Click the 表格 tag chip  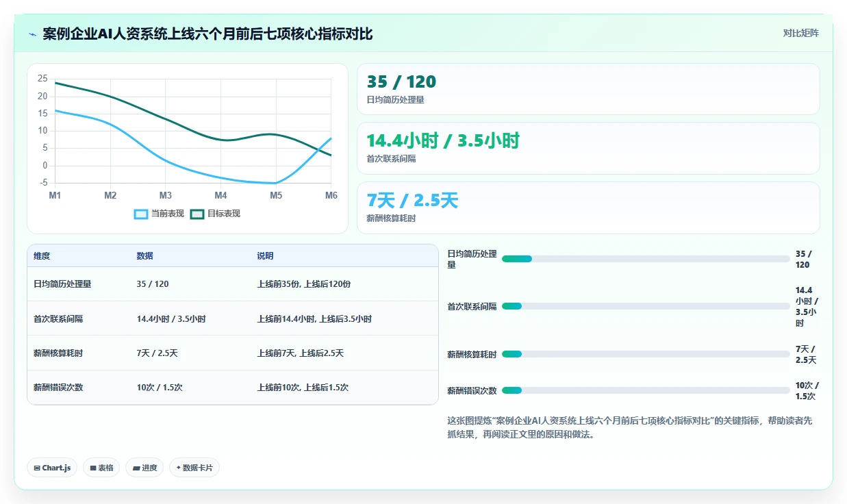tap(101, 468)
